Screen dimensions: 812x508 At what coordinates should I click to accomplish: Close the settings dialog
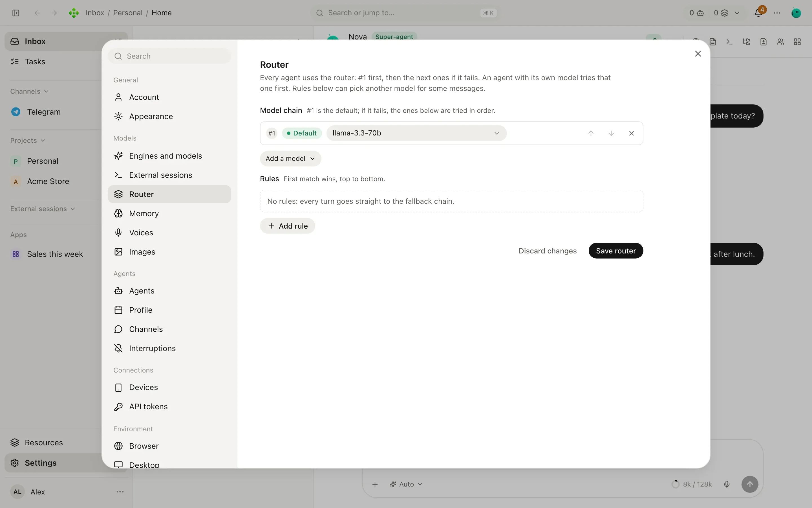click(698, 54)
